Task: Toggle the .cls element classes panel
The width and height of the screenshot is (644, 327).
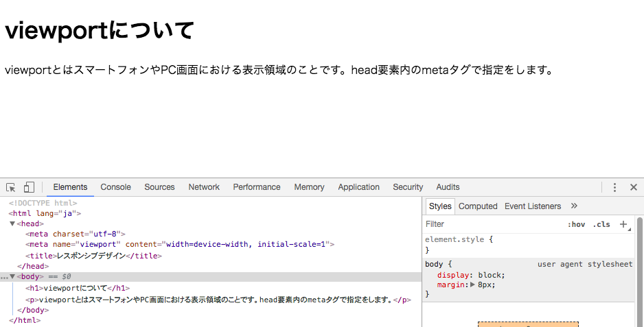Action: [601, 224]
